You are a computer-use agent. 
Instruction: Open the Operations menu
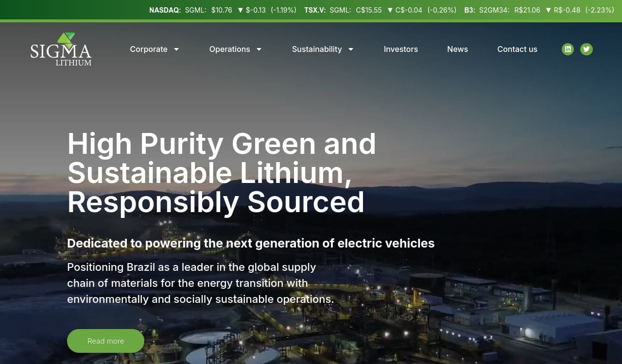point(229,49)
